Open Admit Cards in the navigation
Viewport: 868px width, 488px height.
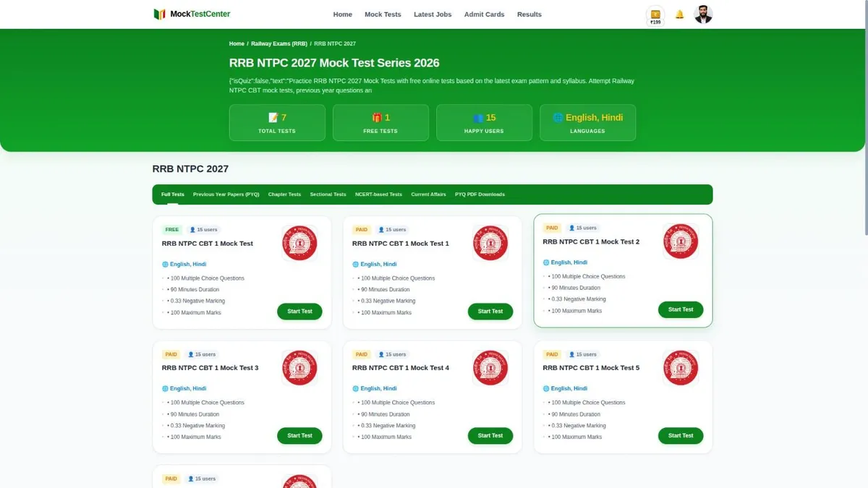(x=485, y=14)
